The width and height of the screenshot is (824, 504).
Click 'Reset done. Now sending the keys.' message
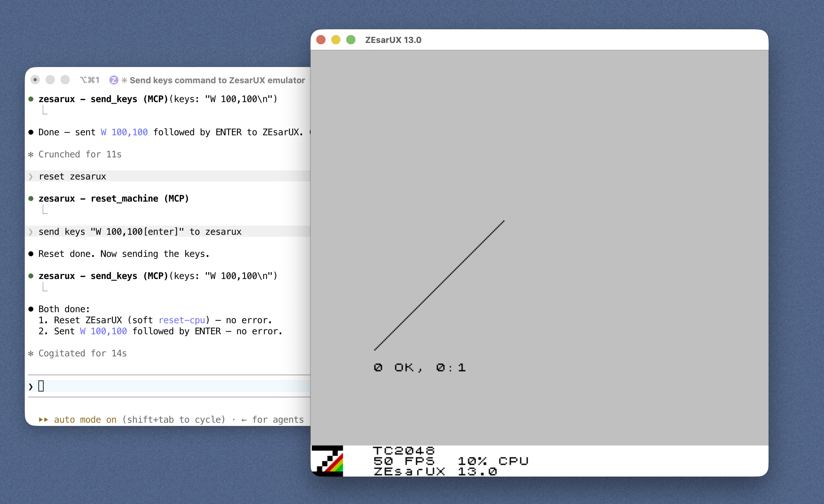[x=124, y=254]
